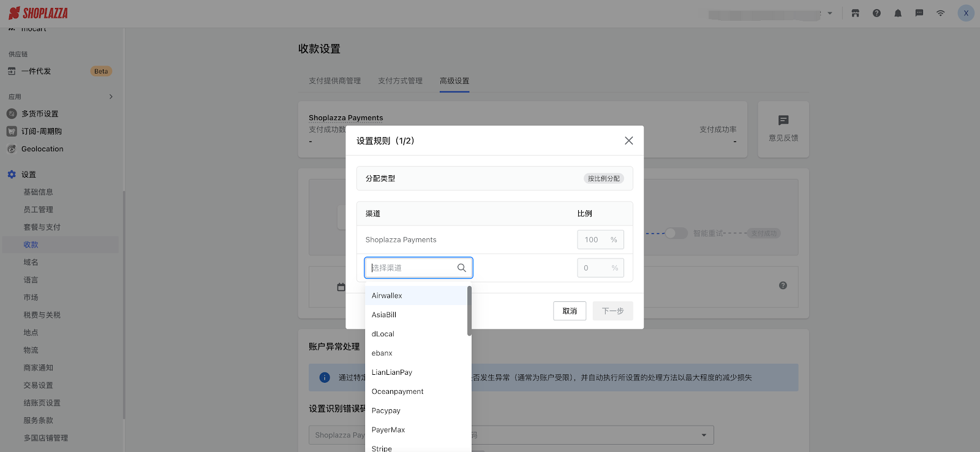Click the 意见反馈 feedback icon

783,121
